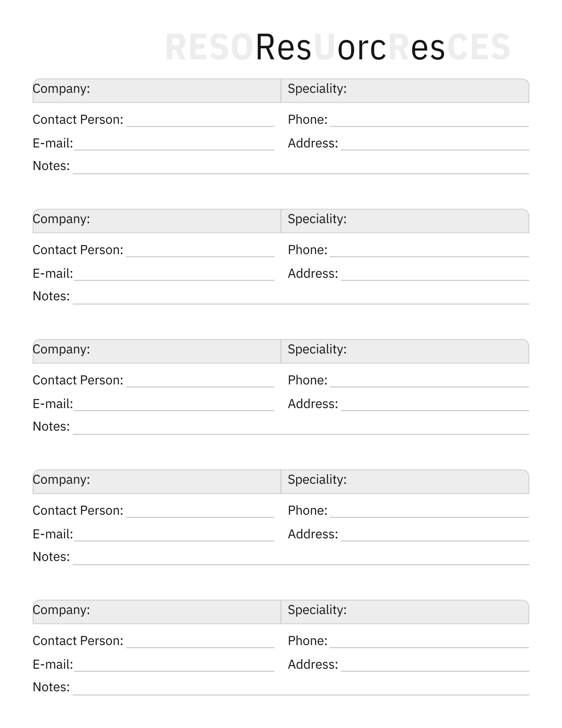The height and width of the screenshot is (728, 562).
Task: Click the last Phone line
Action: [x=429, y=643]
